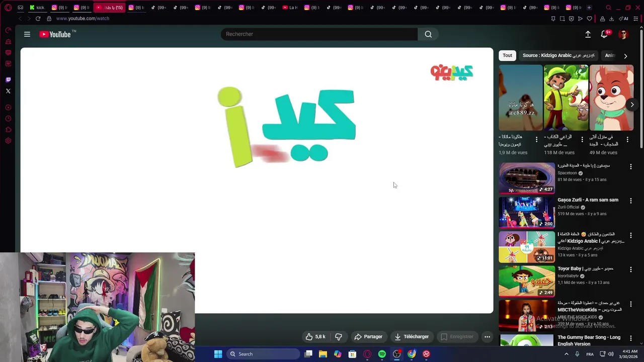Screen dimensions: 644x362
Task: Open the first shorts thumbnail with 1,9 M de vues
Action: (521, 98)
